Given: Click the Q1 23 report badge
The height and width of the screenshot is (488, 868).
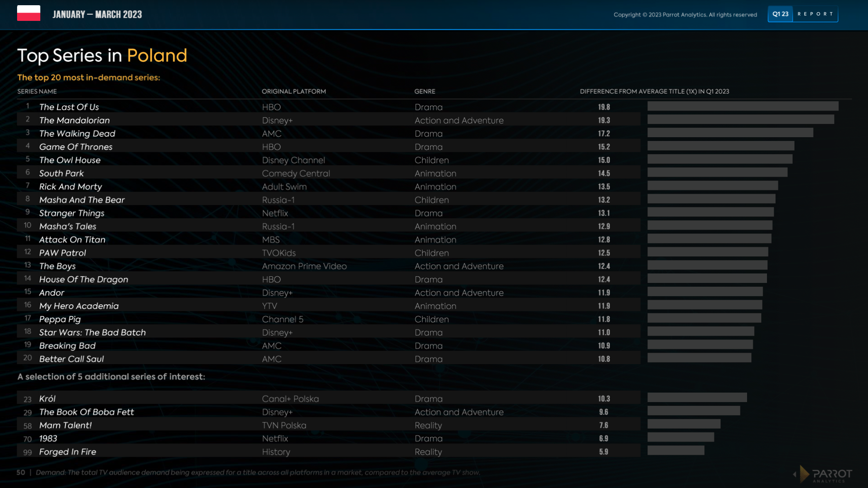Looking at the screenshot, I should pos(803,14).
